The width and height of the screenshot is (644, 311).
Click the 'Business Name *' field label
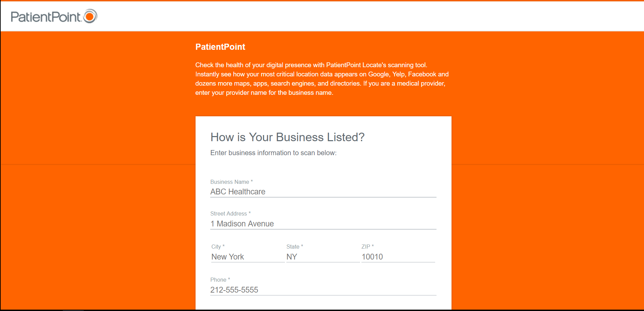(231, 182)
